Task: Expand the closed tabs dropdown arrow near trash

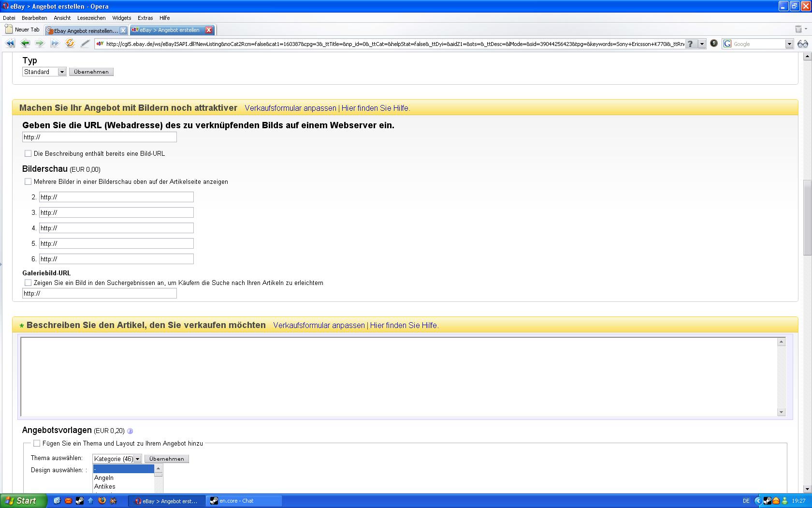Action: pyautogui.click(x=806, y=30)
